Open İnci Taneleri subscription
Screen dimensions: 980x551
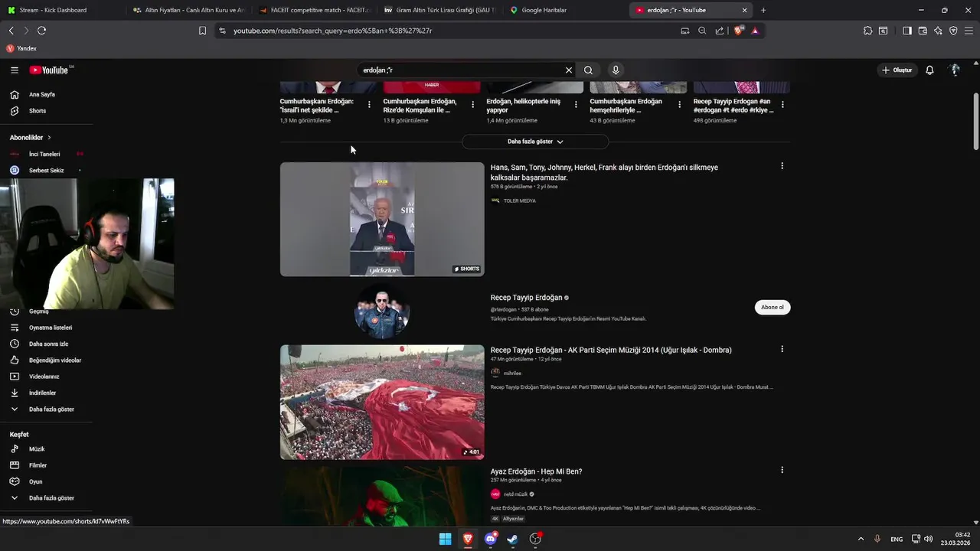[46, 154]
